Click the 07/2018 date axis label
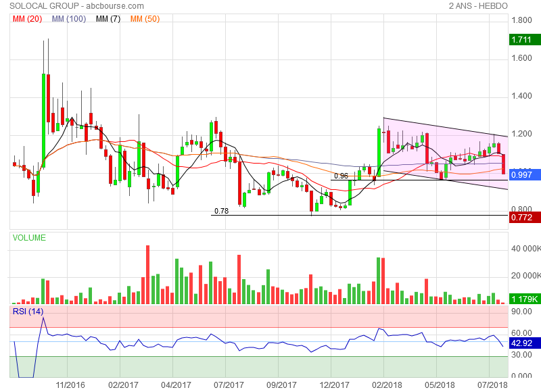This screenshot has width=541, height=392. [x=492, y=385]
